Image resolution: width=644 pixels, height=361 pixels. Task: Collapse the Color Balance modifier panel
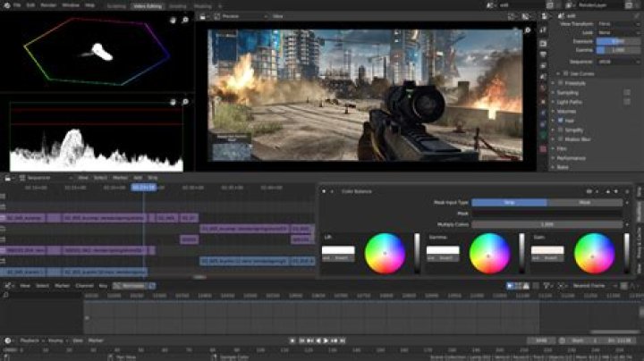(x=324, y=191)
